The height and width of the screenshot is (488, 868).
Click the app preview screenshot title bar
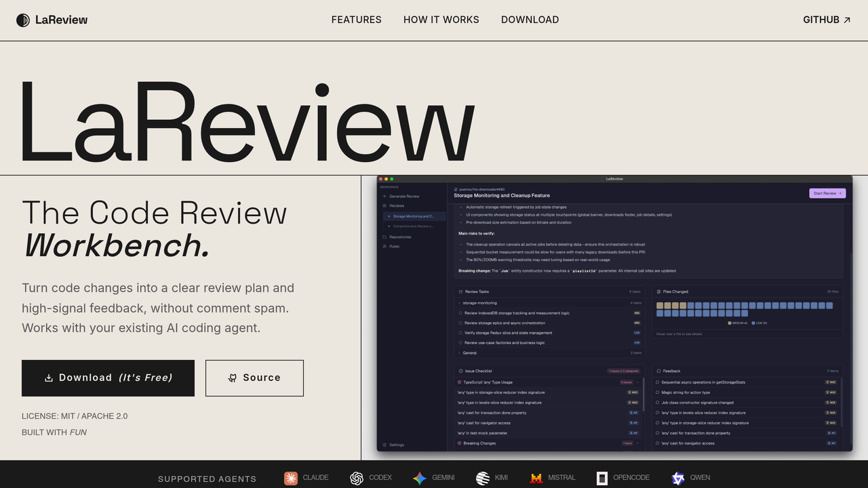tap(614, 179)
